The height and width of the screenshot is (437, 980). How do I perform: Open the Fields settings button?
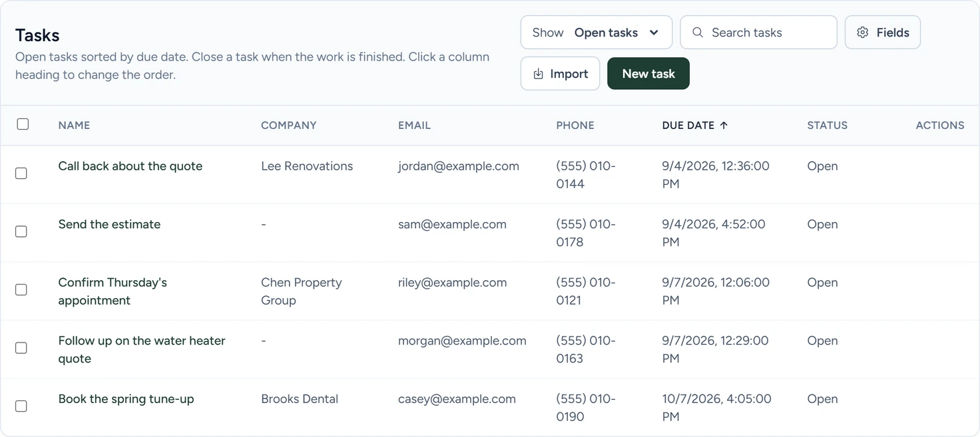pos(883,33)
